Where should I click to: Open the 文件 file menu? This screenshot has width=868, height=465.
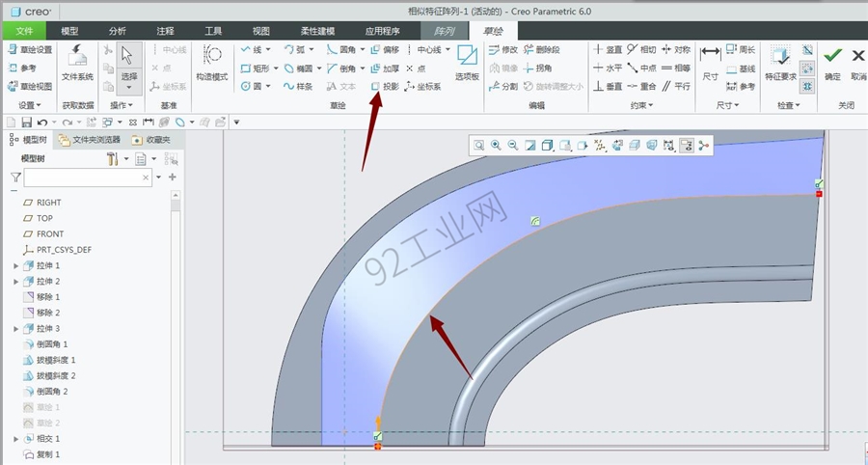pos(24,31)
